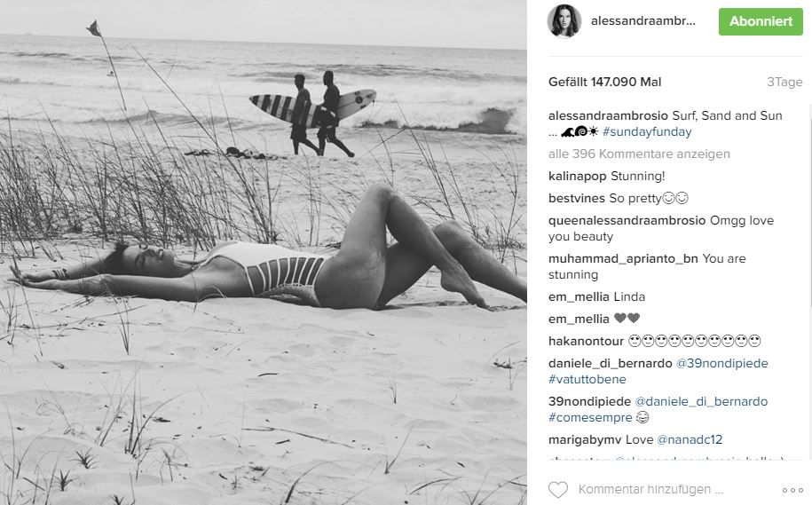Open the three-dots more options menu
This screenshot has width=812, height=505.
point(792,490)
